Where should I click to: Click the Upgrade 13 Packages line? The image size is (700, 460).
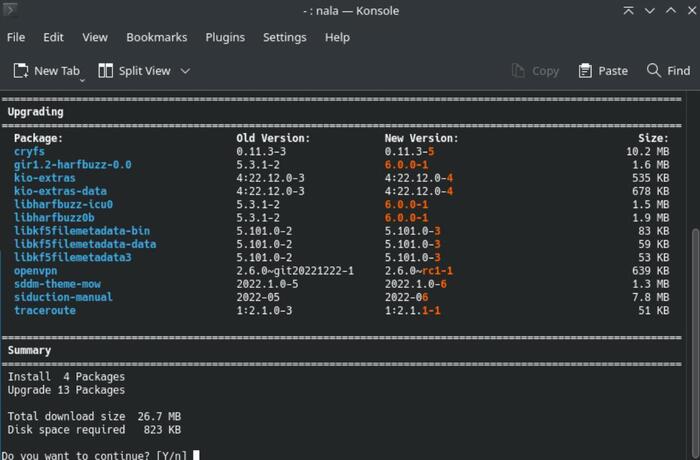coord(66,390)
